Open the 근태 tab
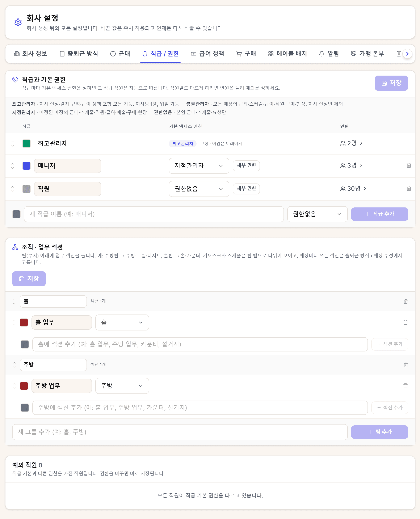This screenshot has height=519, width=420. [x=120, y=54]
